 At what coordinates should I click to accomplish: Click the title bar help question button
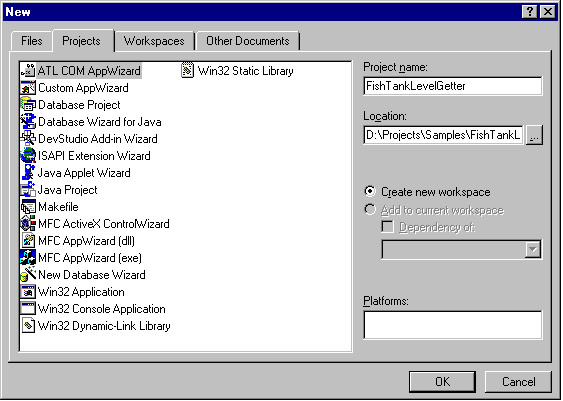[x=530, y=12]
